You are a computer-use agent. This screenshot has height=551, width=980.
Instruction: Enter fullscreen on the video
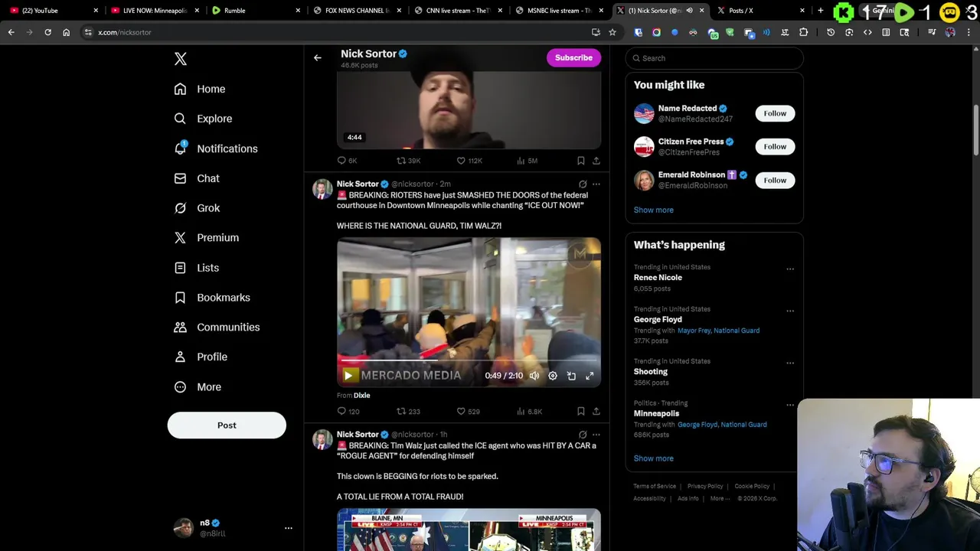(590, 376)
